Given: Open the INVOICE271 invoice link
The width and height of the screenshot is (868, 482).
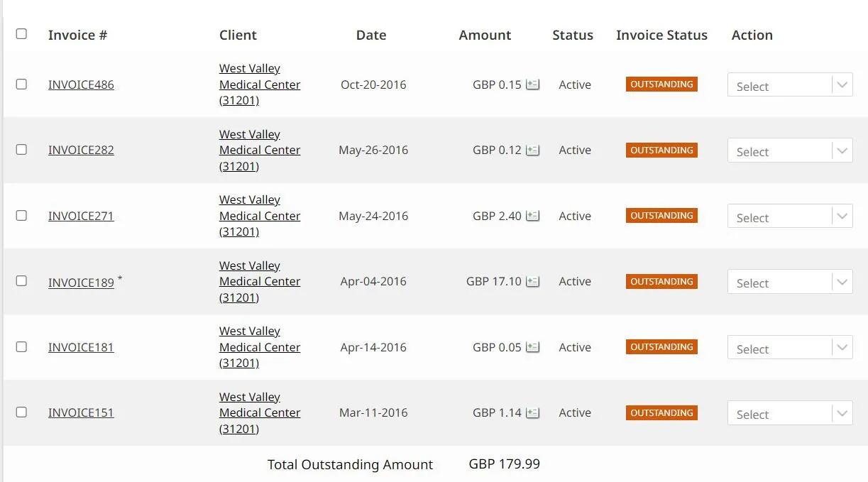Looking at the screenshot, I should (x=81, y=216).
